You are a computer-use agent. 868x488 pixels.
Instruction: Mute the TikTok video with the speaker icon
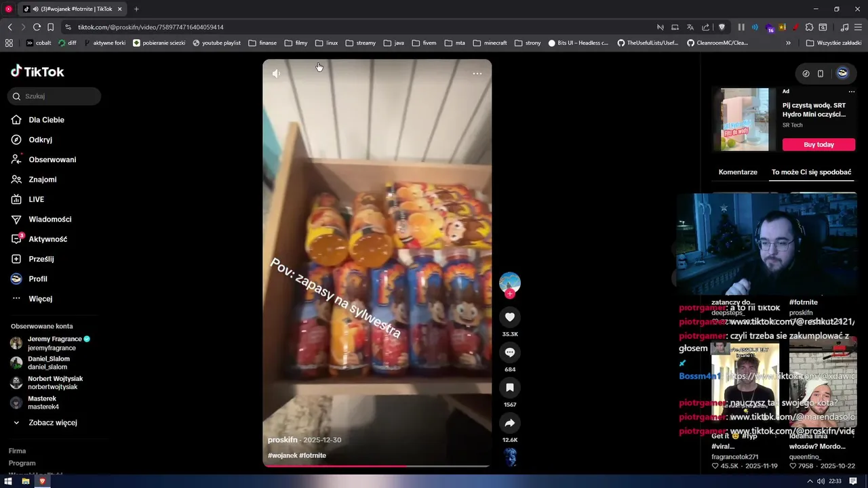276,73
